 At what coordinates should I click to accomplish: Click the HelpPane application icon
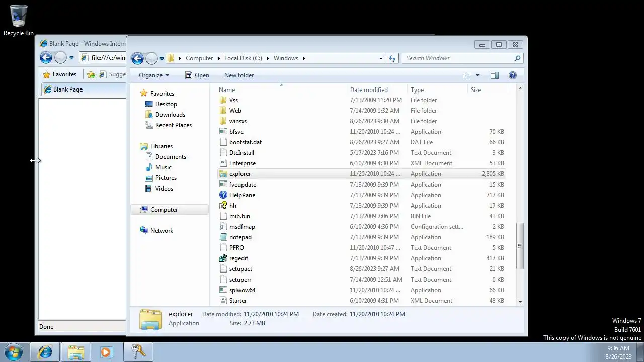pyautogui.click(x=223, y=195)
